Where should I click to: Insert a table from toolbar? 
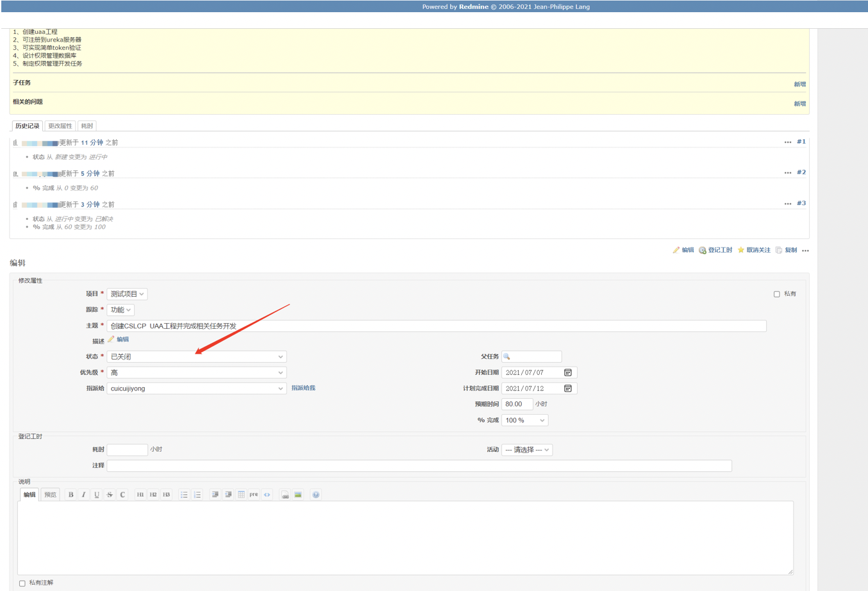pyautogui.click(x=241, y=495)
